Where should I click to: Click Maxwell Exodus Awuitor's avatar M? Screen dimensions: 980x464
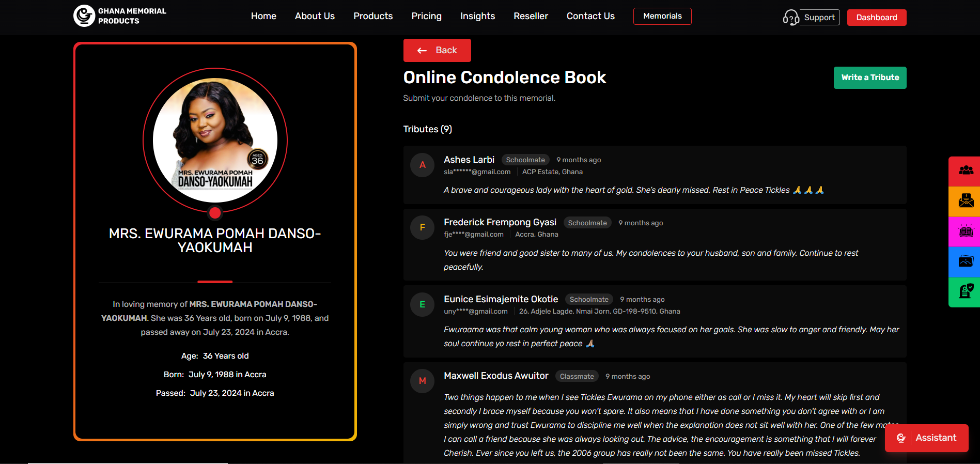coord(422,381)
